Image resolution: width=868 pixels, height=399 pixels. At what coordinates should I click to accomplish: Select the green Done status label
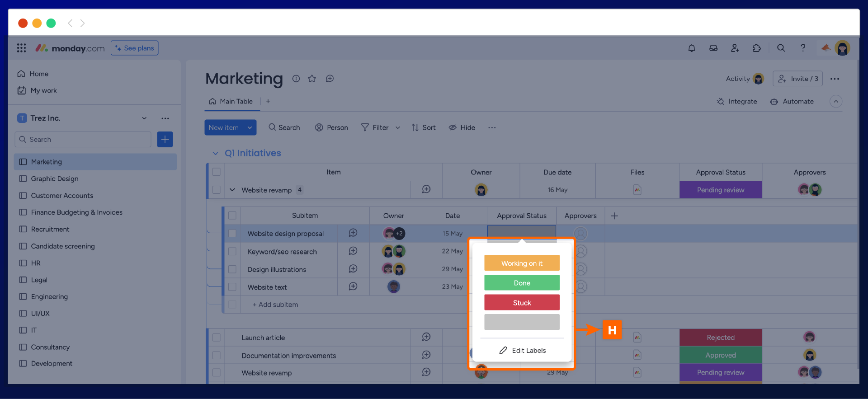coord(522,283)
